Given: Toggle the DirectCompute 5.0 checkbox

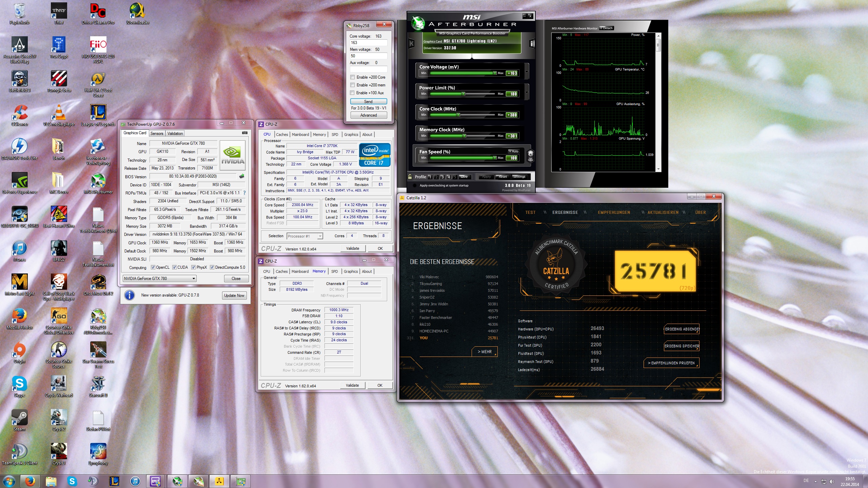Looking at the screenshot, I should (x=212, y=267).
